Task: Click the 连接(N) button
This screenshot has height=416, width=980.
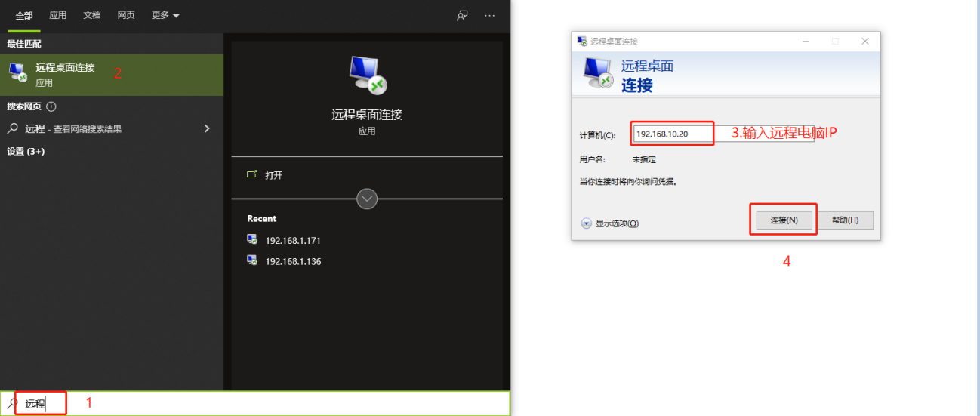Action: pyautogui.click(x=784, y=220)
